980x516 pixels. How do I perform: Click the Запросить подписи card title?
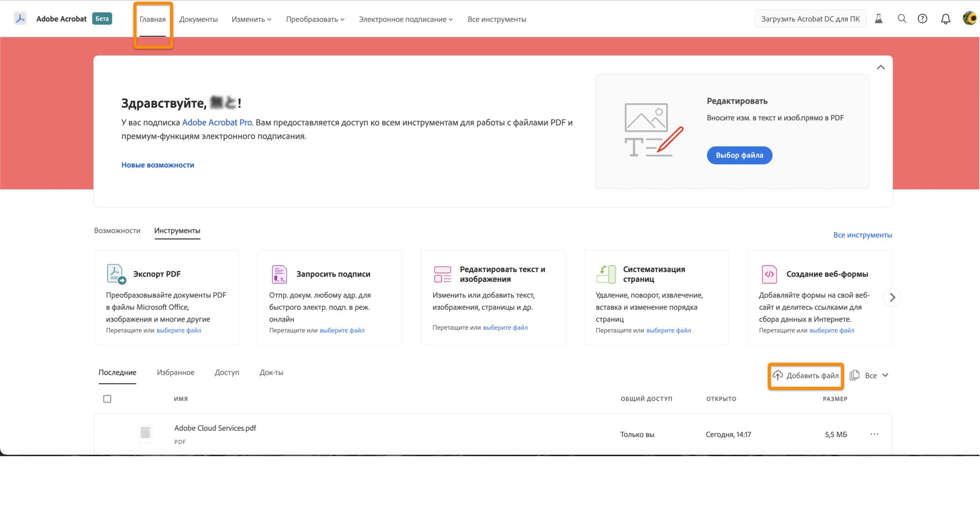pyautogui.click(x=333, y=274)
